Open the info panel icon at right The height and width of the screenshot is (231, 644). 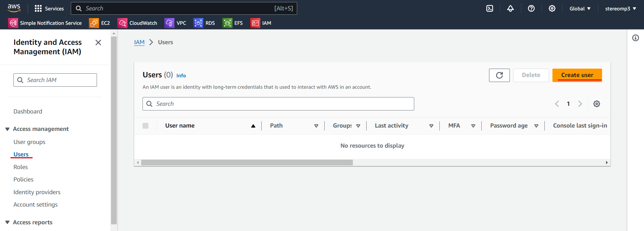tap(636, 38)
